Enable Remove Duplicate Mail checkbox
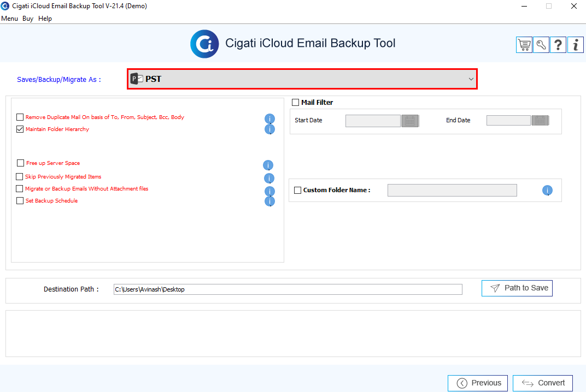The height and width of the screenshot is (392, 586). [x=20, y=117]
